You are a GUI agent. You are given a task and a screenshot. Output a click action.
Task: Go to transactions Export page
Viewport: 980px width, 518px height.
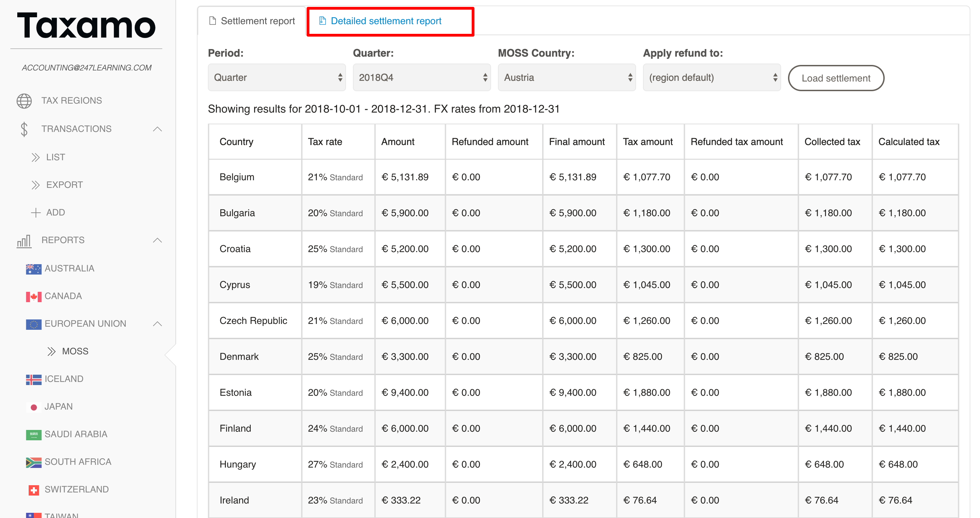[x=64, y=185]
